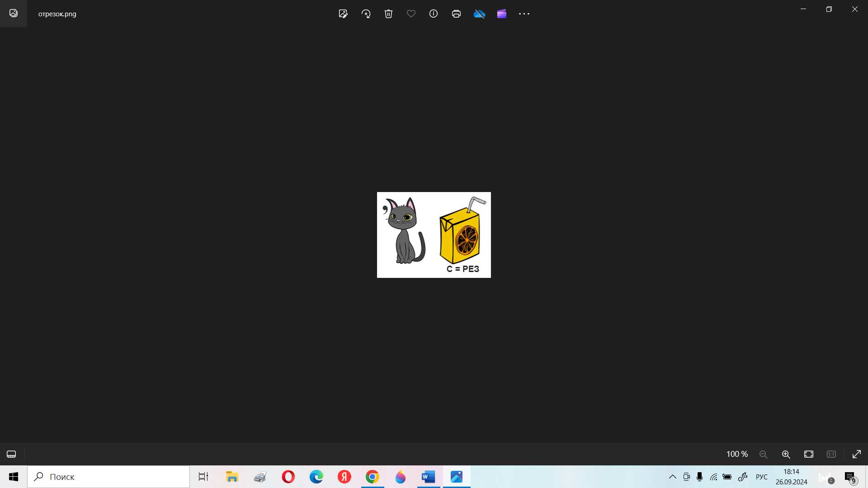Open the Windows Start menu
Screen dimensions: 868x488
[14, 477]
